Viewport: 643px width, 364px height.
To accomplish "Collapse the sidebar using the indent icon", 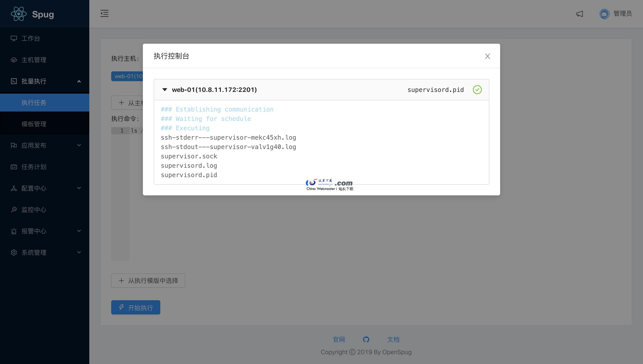I will pyautogui.click(x=104, y=14).
